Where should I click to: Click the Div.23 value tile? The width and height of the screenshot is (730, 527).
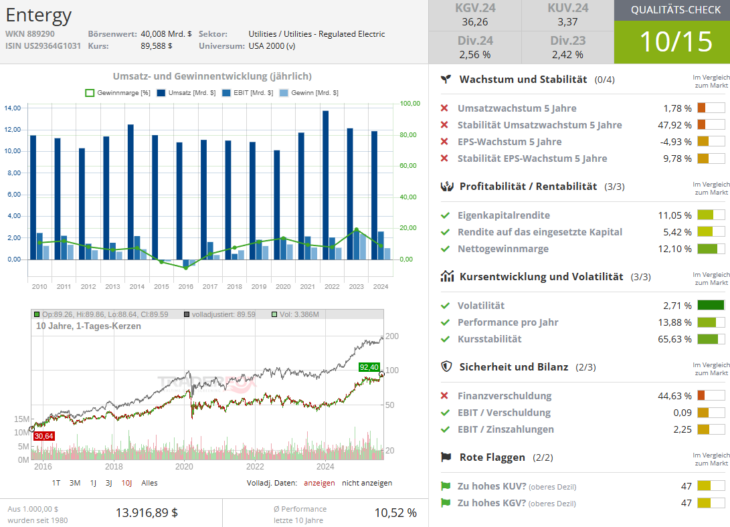coord(568,47)
